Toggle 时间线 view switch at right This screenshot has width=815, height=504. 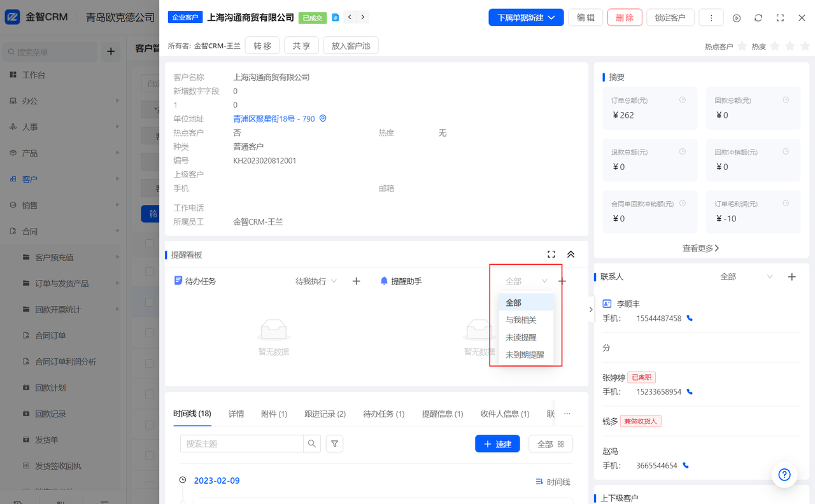tap(553, 482)
